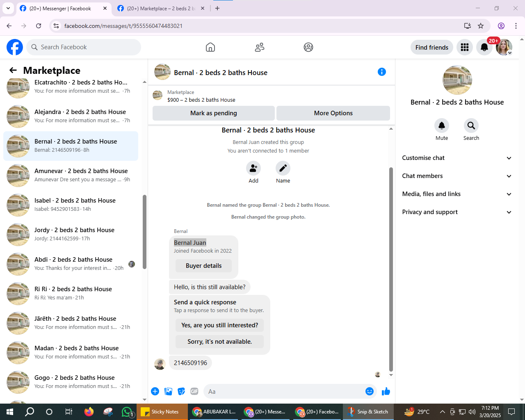This screenshot has height=420, width=525.
Task: Switch to Marketplace 2 beds browser tab
Action: 161,8
